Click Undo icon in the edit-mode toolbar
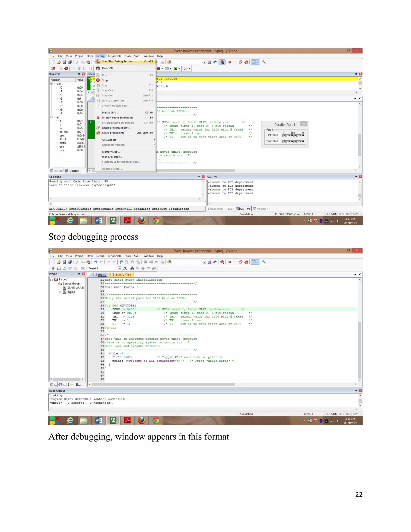This screenshot has width=411, height=532. [96, 262]
